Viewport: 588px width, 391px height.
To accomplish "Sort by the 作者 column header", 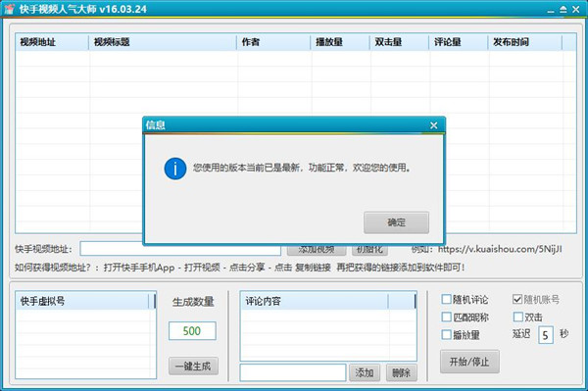I will click(273, 42).
